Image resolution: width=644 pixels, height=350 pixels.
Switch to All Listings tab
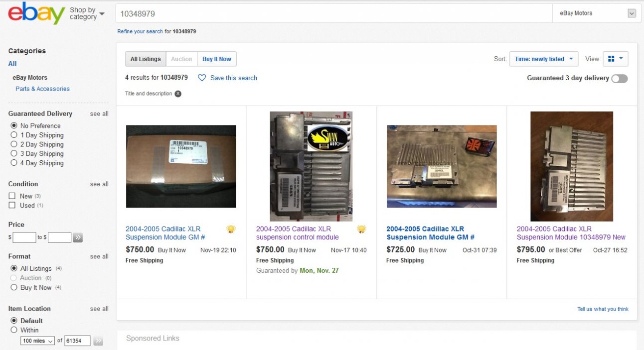(146, 59)
